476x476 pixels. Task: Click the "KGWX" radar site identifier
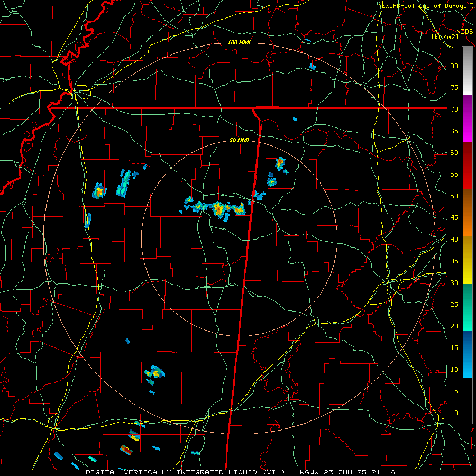pos(310,472)
